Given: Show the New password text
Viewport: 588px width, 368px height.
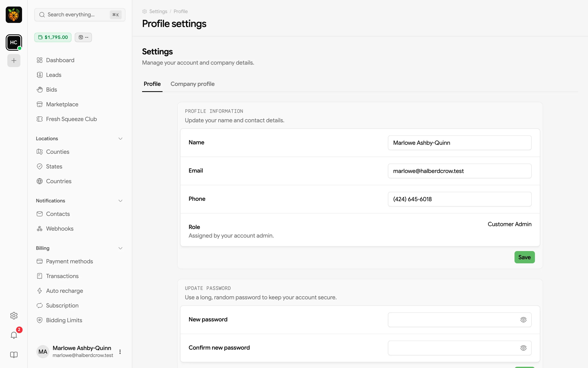Looking at the screenshot, I should click(x=523, y=320).
